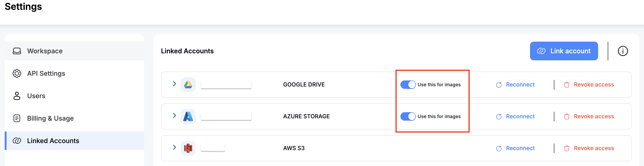Reconnect the Google Drive account
This screenshot has width=644, height=166.
pyautogui.click(x=520, y=85)
